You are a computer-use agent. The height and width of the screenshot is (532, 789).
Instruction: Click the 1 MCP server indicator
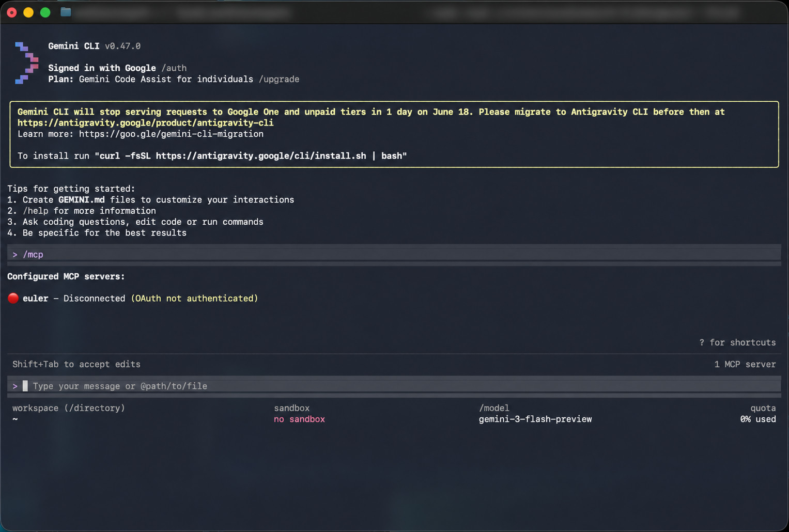pyautogui.click(x=745, y=364)
